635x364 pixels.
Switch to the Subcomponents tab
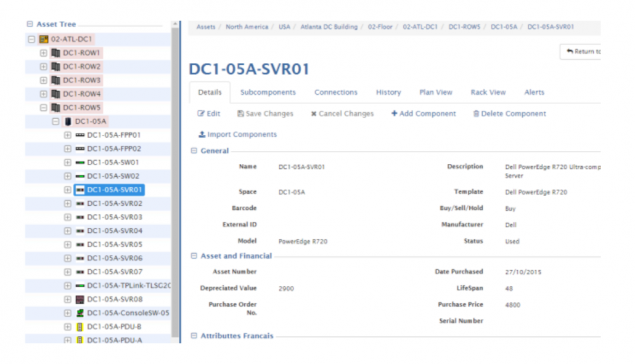268,92
